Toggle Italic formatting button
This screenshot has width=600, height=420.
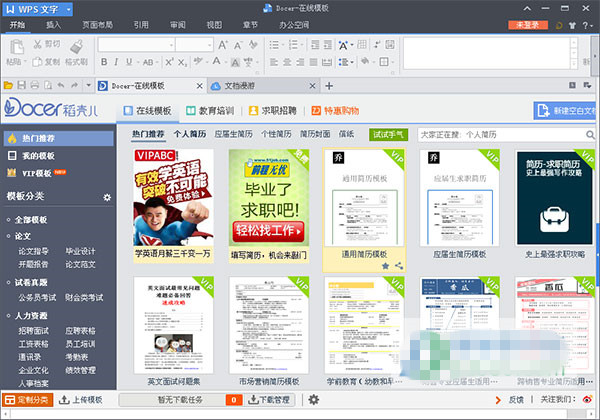(x=116, y=62)
